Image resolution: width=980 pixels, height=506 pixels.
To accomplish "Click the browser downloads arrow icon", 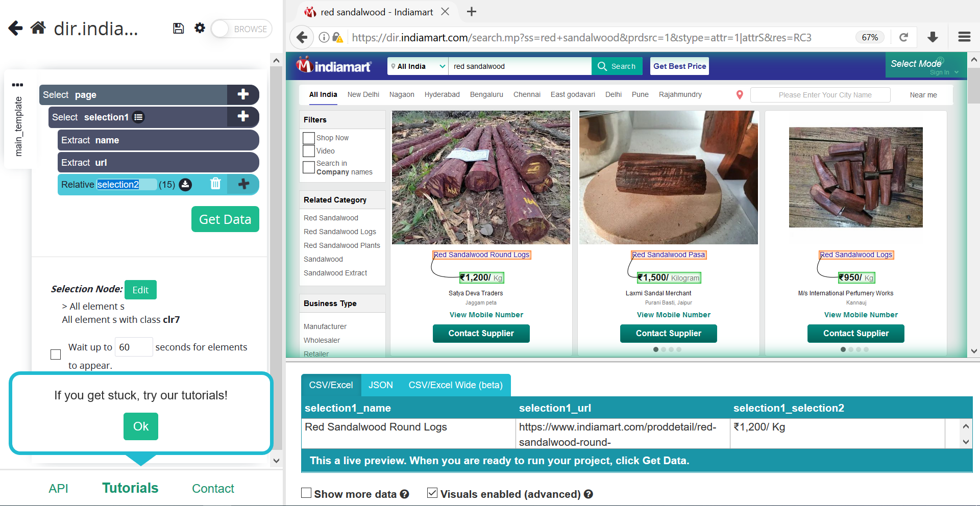I will pos(933,37).
